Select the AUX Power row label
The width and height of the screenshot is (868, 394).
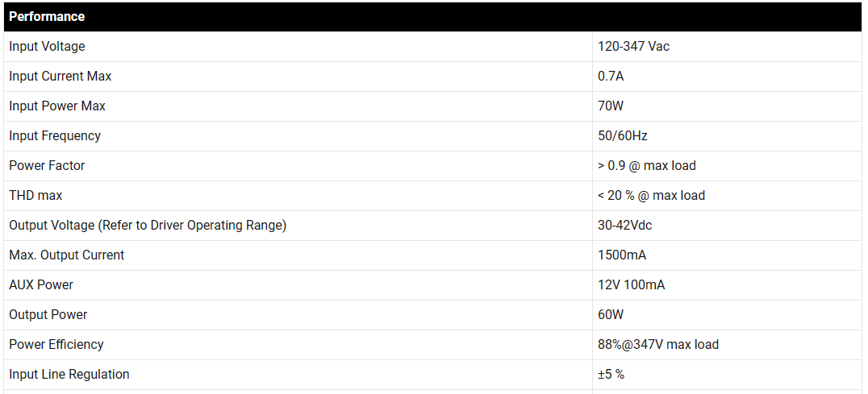click(41, 285)
